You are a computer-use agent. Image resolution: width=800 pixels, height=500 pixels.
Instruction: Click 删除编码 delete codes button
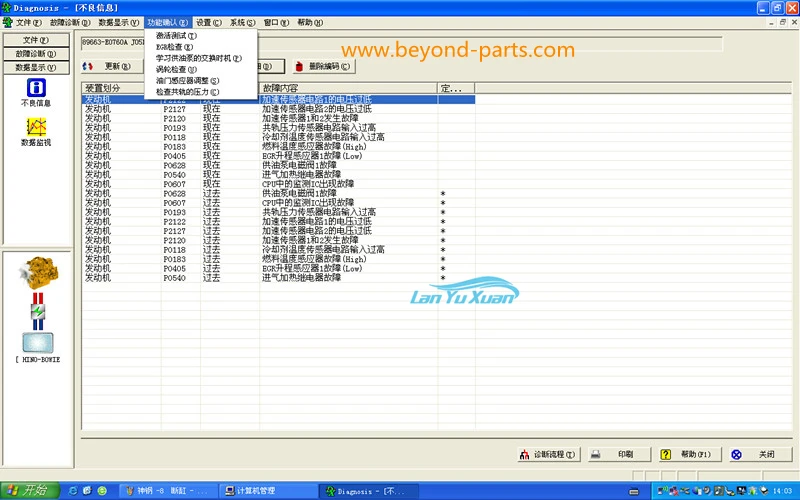323,66
